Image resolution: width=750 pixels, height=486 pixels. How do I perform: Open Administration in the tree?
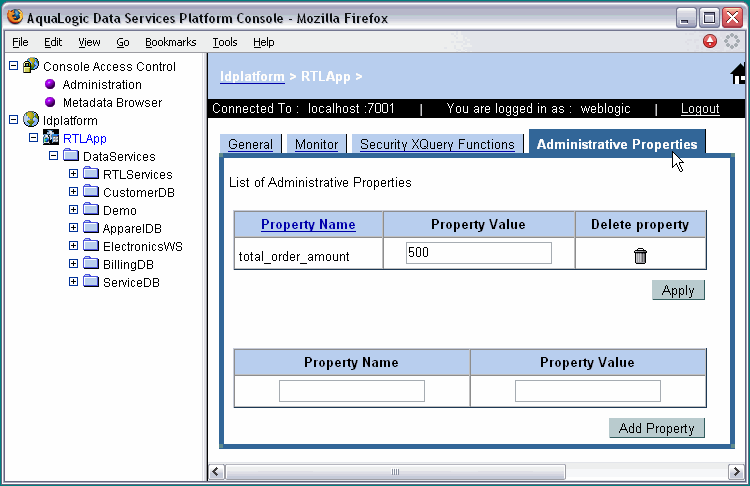tap(102, 85)
